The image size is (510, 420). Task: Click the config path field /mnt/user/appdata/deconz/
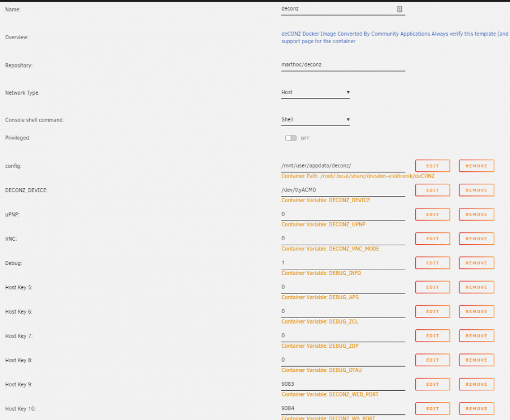coord(343,166)
